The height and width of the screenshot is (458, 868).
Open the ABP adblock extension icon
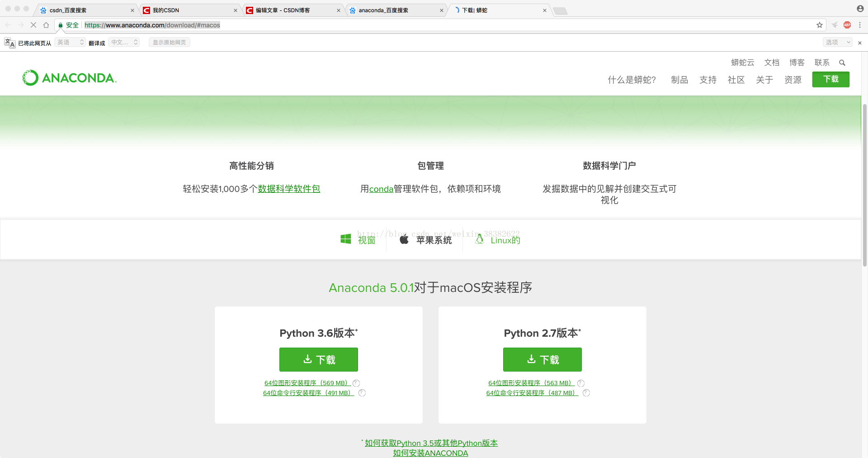(x=847, y=25)
